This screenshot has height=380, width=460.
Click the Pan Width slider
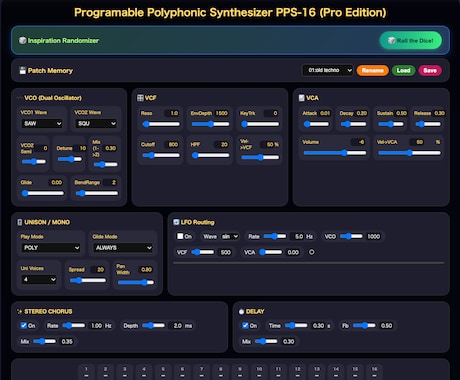(136, 282)
